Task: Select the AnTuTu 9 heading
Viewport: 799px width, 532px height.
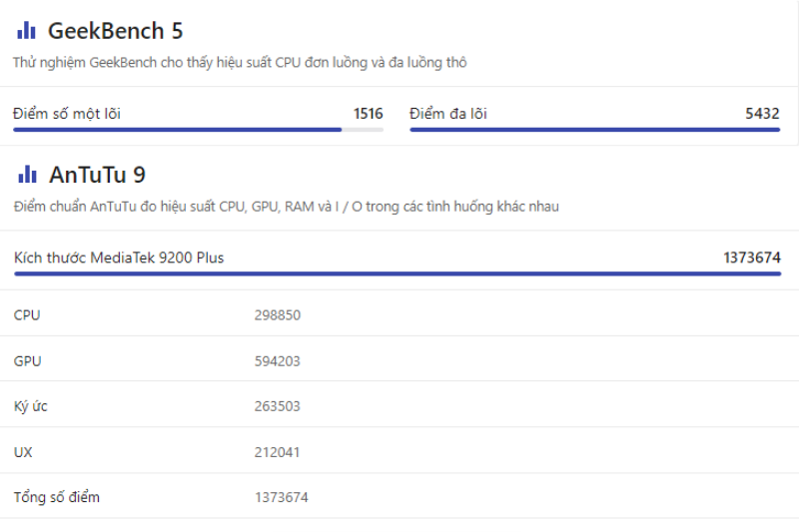Action: (97, 176)
